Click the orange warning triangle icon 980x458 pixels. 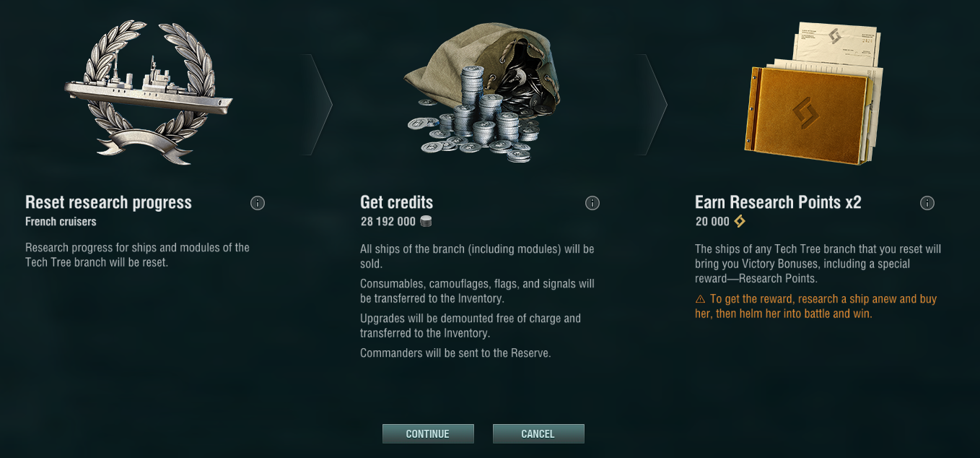coord(700,299)
